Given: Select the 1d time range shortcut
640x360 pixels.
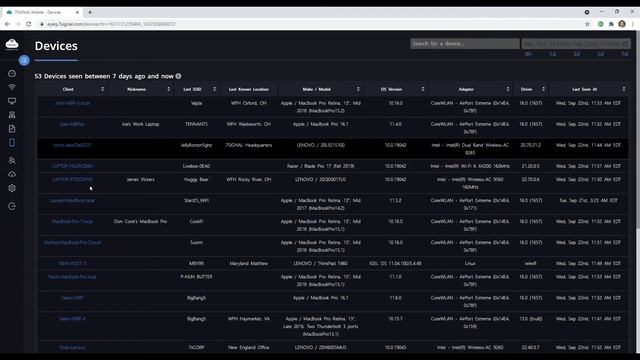Looking at the screenshot, I should 552,54.
